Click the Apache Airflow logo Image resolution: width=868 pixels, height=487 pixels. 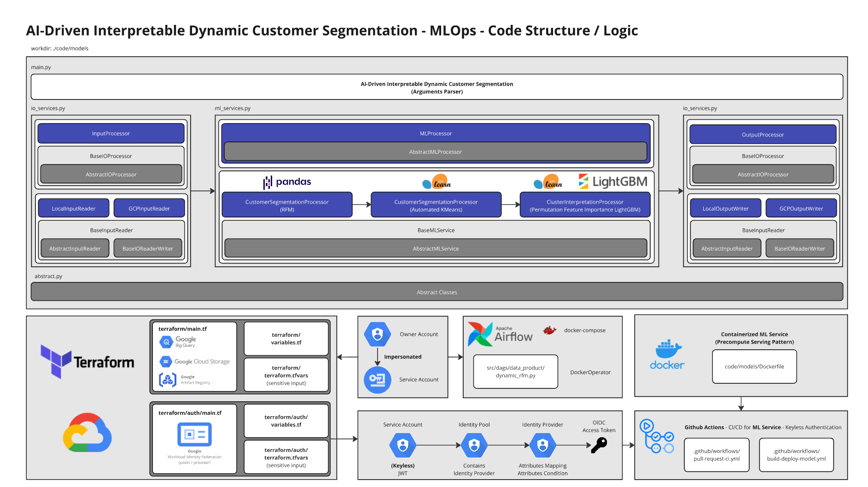click(x=500, y=334)
